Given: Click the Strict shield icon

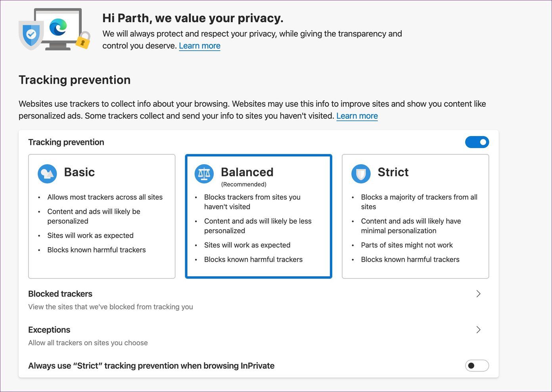Looking at the screenshot, I should pos(361,174).
